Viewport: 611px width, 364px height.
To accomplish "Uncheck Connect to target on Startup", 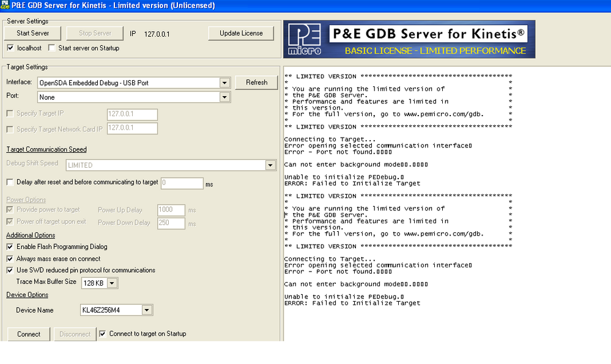I will click(x=103, y=333).
